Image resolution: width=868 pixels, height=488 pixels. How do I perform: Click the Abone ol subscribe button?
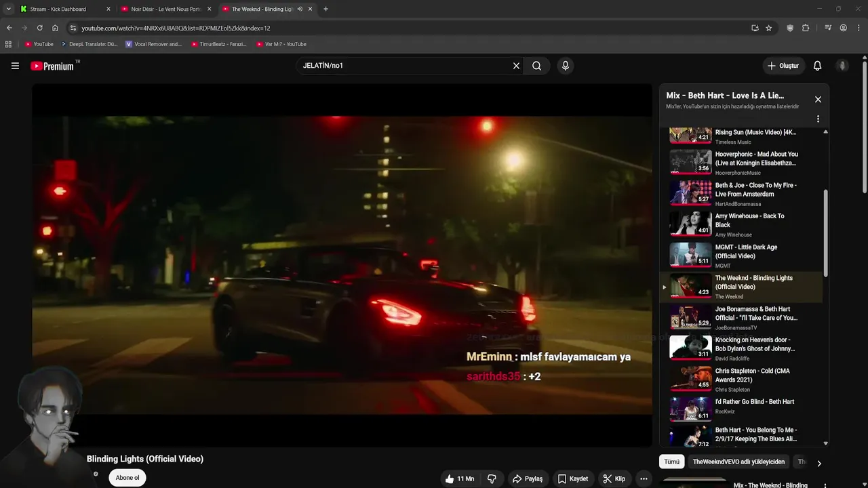(127, 478)
